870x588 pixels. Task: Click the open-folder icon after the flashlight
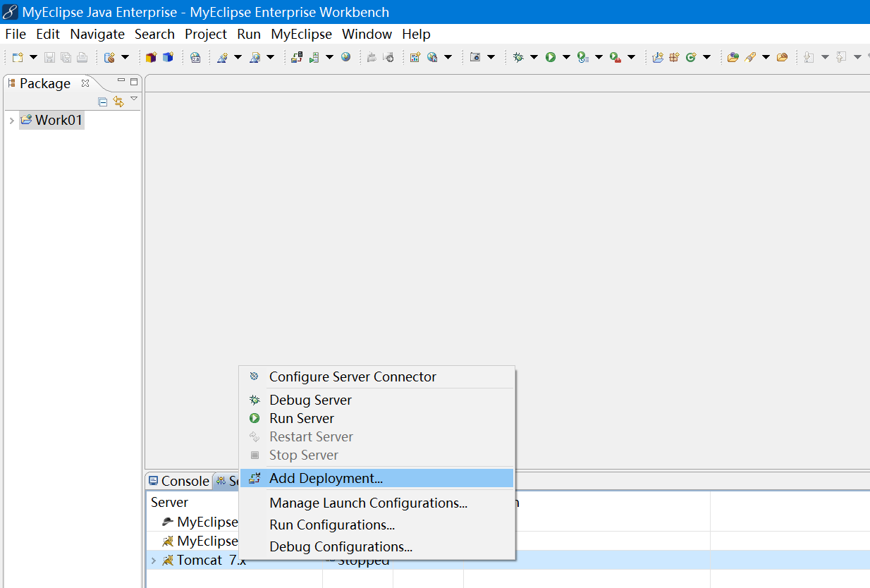tap(782, 57)
